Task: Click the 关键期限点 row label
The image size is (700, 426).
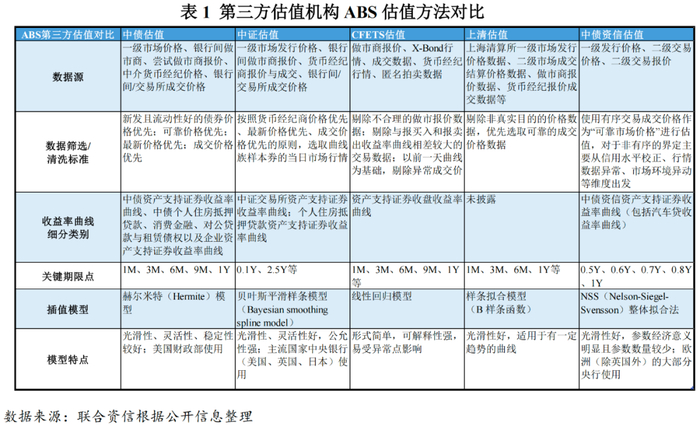Action: pyautogui.click(x=68, y=276)
